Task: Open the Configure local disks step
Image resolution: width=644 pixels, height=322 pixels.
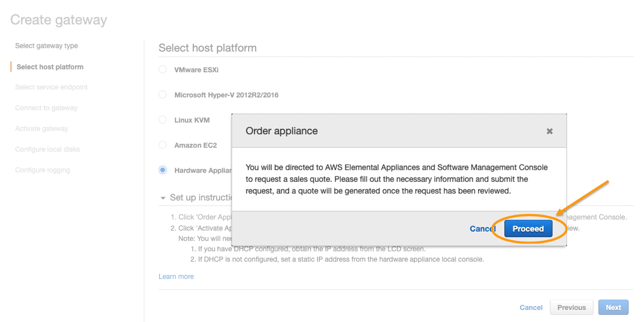Action: pyautogui.click(x=47, y=149)
